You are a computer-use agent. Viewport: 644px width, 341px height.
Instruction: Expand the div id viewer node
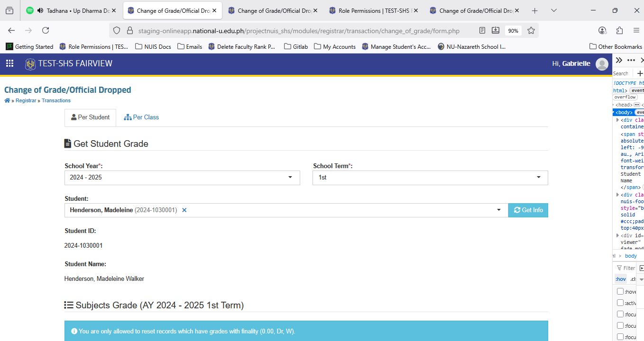tap(617, 235)
